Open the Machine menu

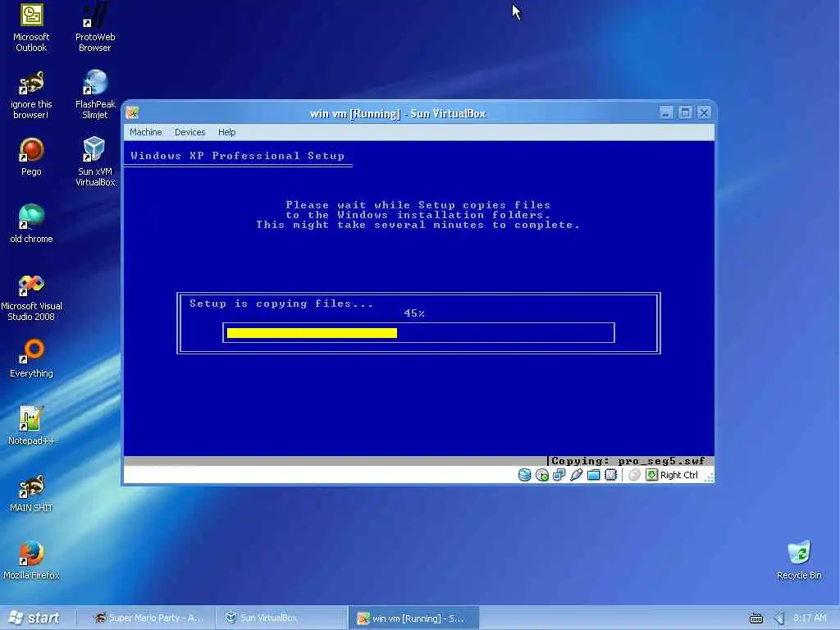[x=146, y=132]
